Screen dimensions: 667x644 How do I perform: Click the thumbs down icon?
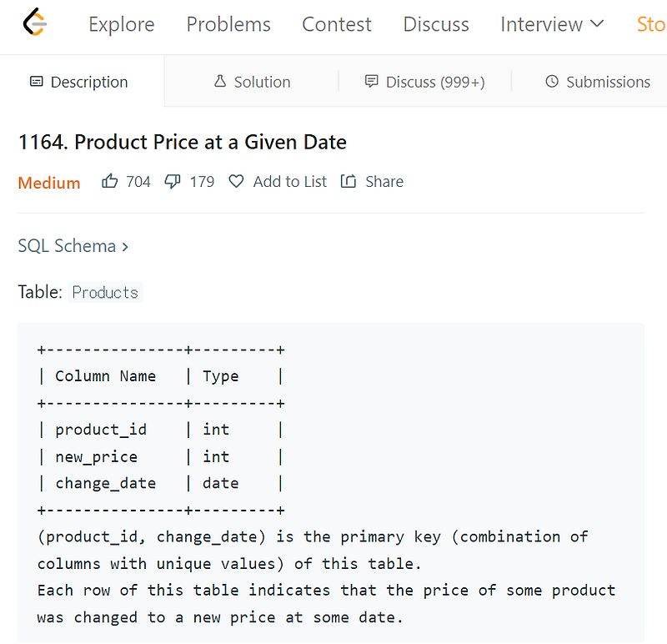tap(172, 181)
